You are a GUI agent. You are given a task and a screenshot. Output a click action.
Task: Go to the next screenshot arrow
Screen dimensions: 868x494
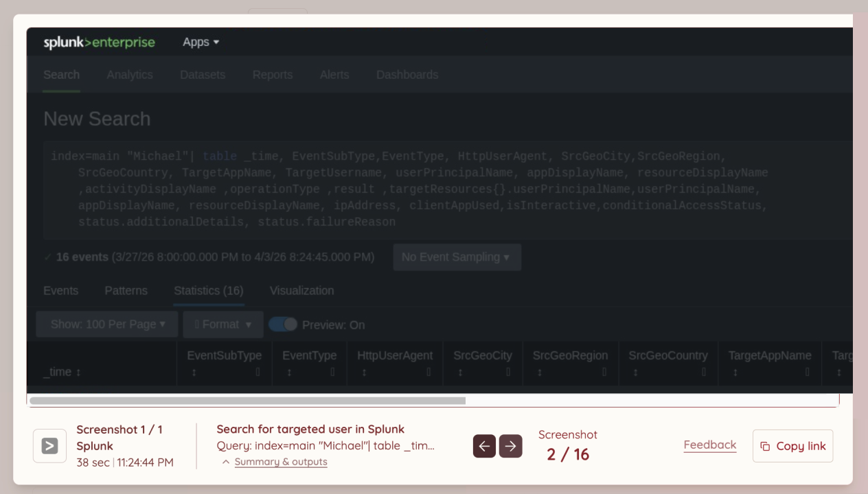pyautogui.click(x=510, y=446)
